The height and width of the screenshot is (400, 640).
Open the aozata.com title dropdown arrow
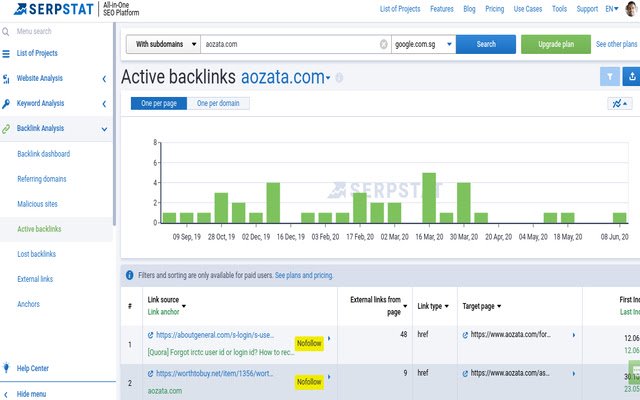[328, 78]
